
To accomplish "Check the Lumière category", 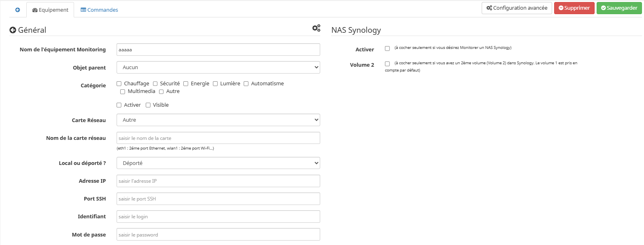I will click(215, 84).
